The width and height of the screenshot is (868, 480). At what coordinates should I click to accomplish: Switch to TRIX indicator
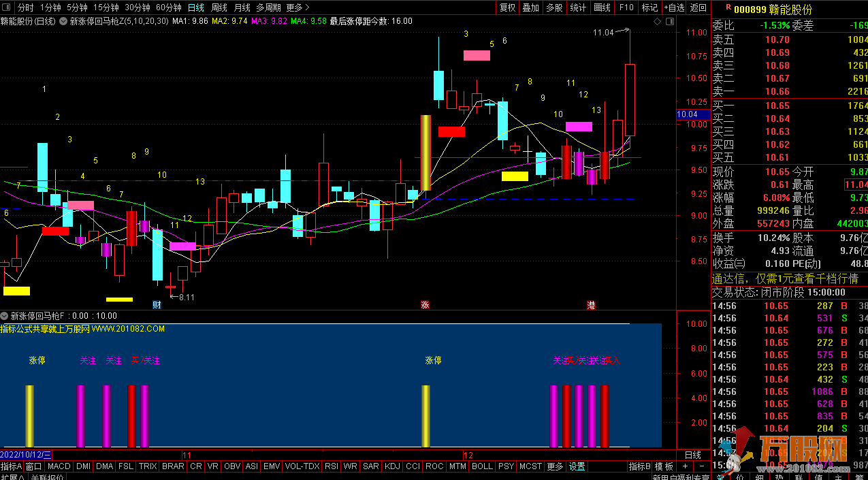[148, 466]
